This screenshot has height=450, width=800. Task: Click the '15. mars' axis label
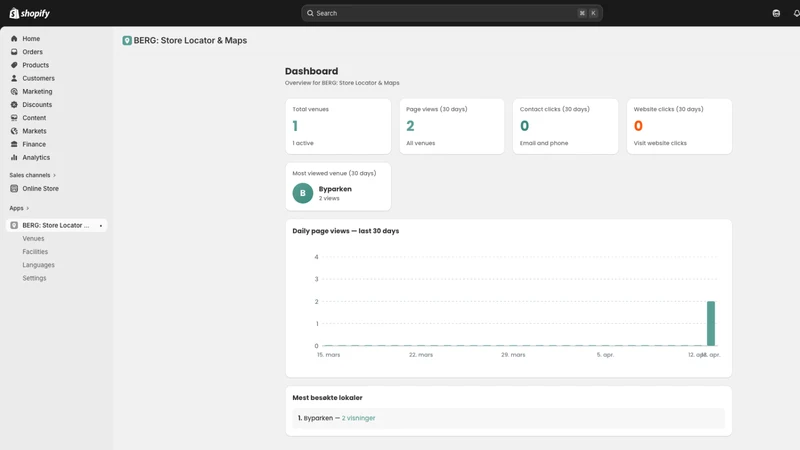click(x=328, y=355)
